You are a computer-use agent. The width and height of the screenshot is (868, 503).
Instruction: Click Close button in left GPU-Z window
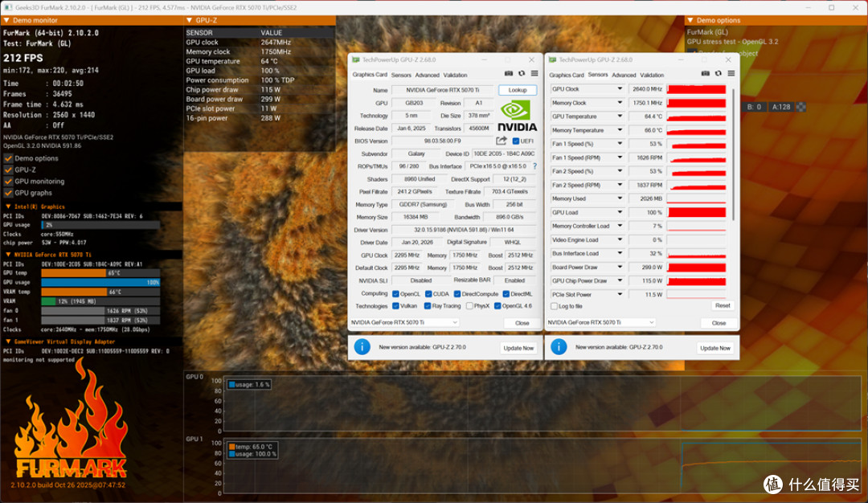tap(522, 322)
